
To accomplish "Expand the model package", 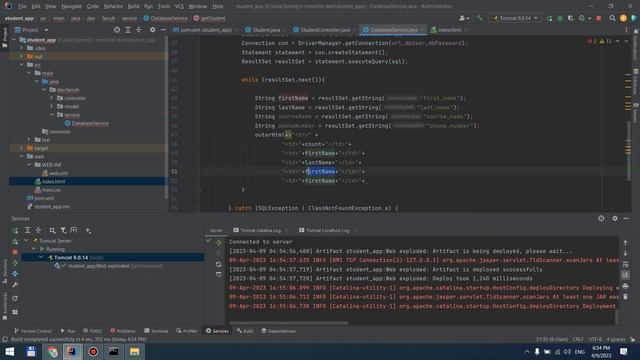I will click(x=52, y=107).
